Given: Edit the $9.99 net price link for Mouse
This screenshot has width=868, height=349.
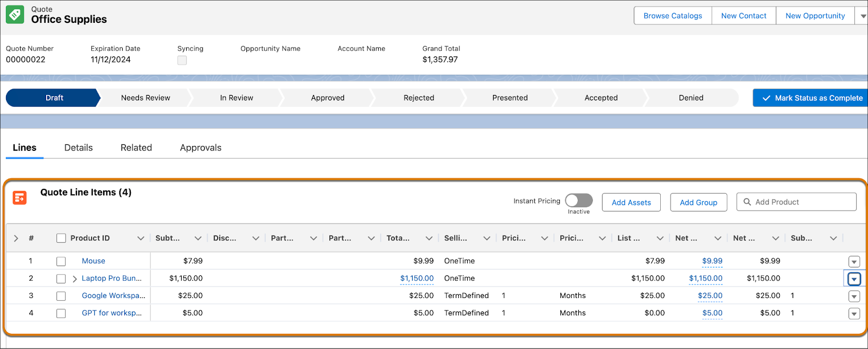Looking at the screenshot, I should point(712,261).
